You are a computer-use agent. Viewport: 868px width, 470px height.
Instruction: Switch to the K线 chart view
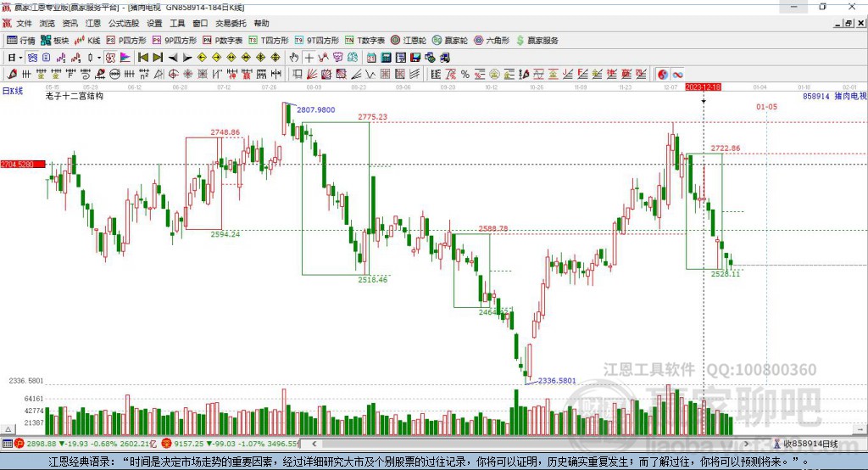click(x=87, y=41)
